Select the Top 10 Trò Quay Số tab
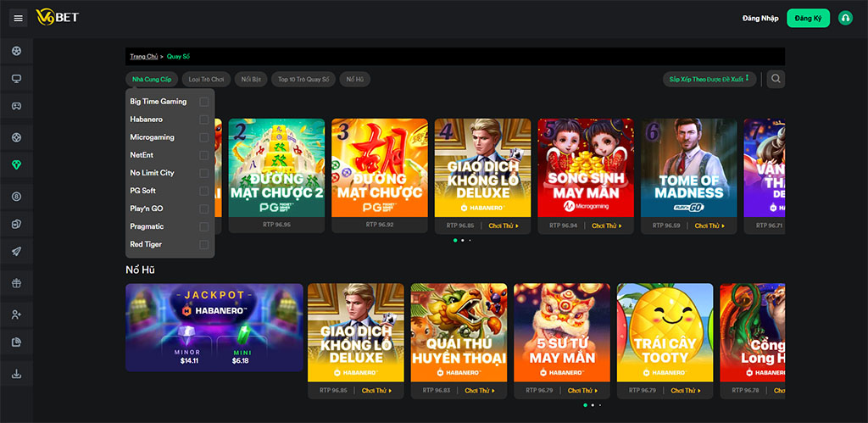This screenshot has height=423, width=868. tap(303, 79)
